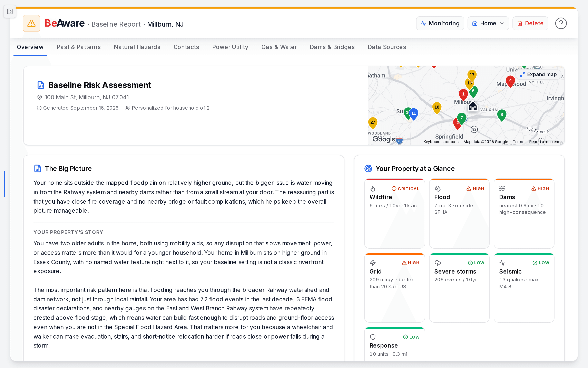
Task: Select the Gas & Water tab
Action: (279, 47)
